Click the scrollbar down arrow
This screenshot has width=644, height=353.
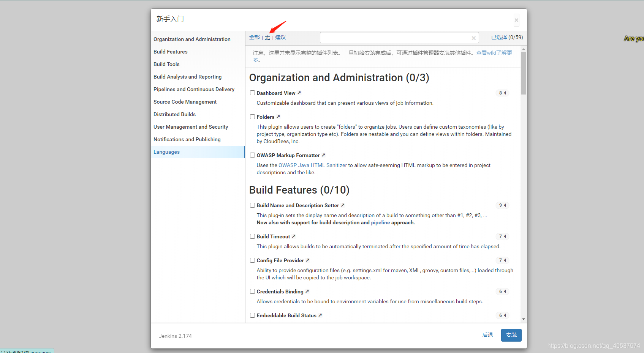coord(524,319)
